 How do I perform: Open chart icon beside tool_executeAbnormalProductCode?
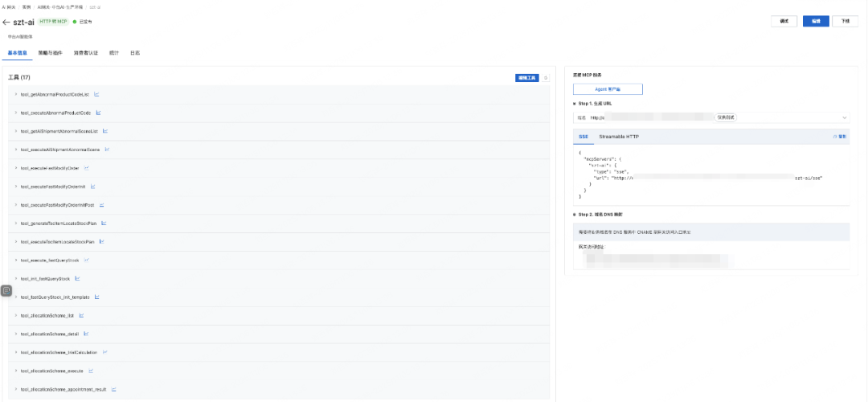(x=99, y=113)
